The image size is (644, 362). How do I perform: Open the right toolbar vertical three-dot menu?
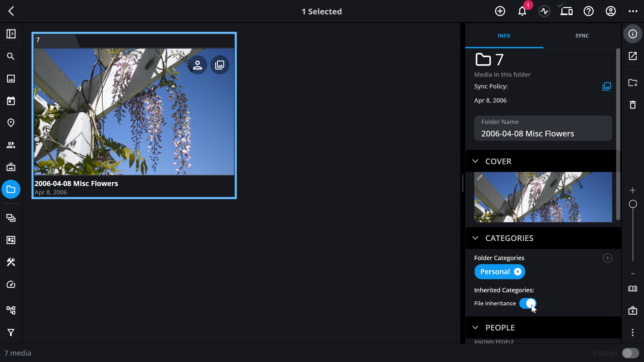[633, 333]
